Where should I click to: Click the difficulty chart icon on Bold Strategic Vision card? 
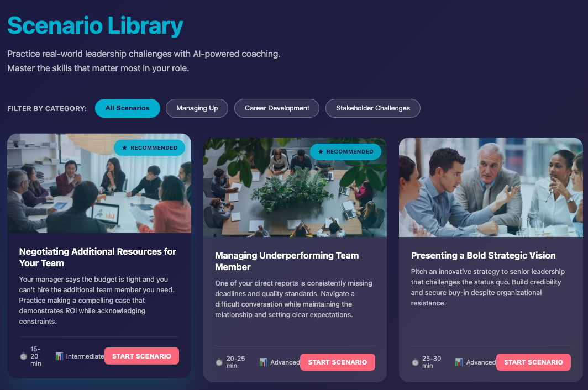coord(459,362)
